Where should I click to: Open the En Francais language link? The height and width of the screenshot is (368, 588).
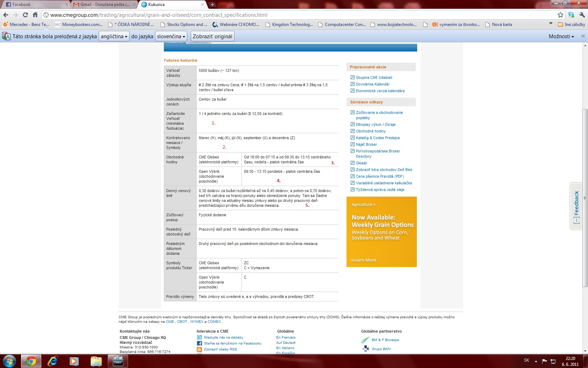tap(286, 338)
